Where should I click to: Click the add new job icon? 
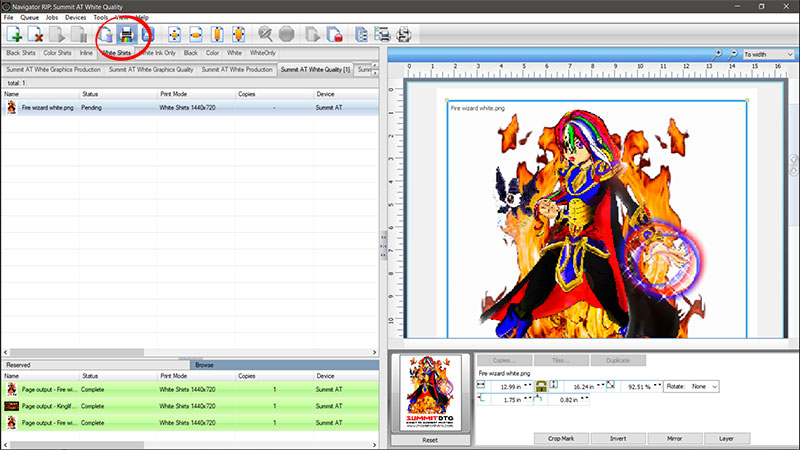(14, 34)
